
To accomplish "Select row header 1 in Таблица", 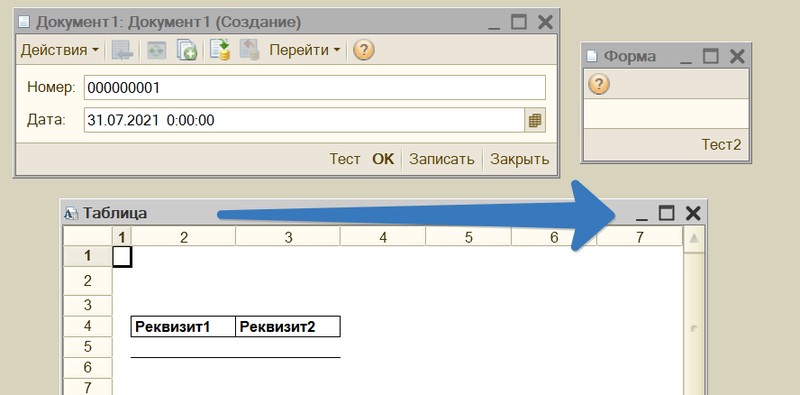I will click(x=87, y=256).
